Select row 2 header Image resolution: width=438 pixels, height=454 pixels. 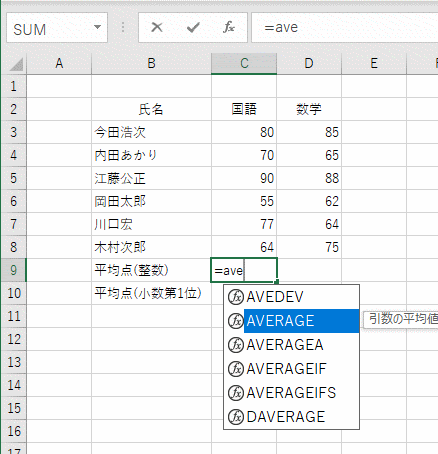(14, 109)
